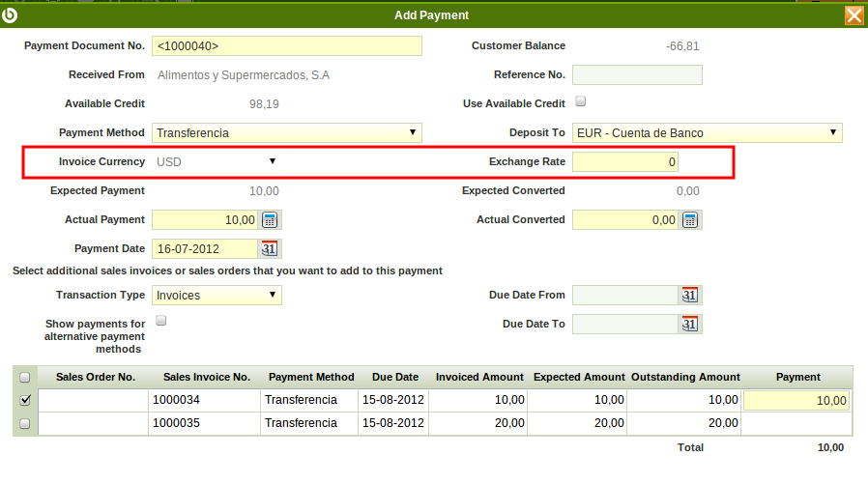Toggle Show payments for alternative payment methods
The width and height of the screenshot is (868, 484).
point(161,321)
